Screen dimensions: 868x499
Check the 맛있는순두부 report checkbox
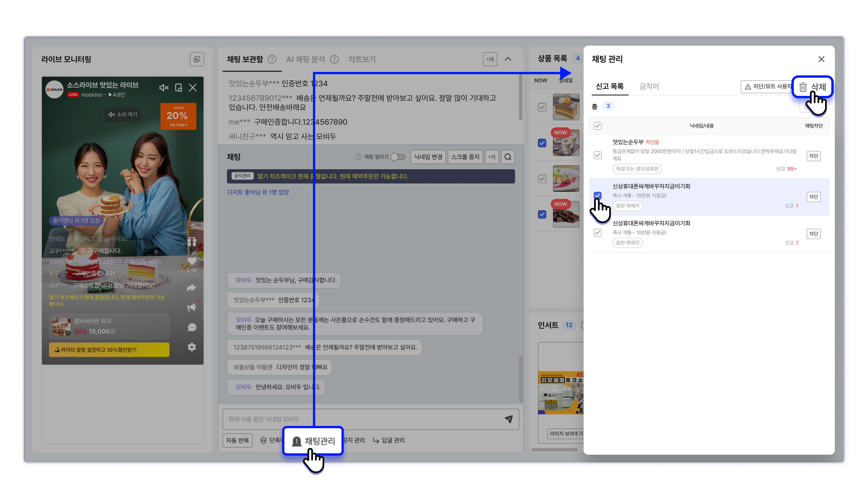point(597,155)
